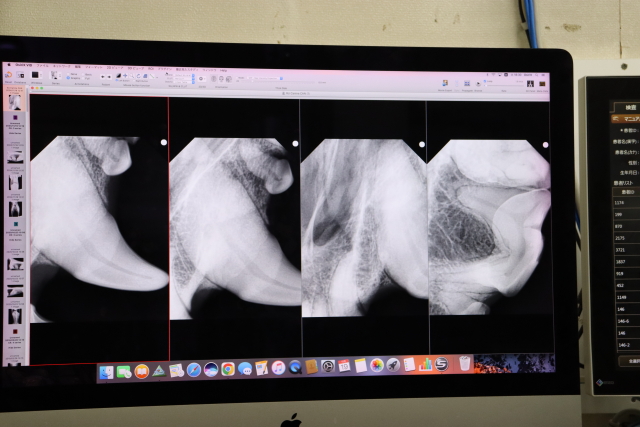The width and height of the screenshot is (640, 427).
Task: Open Google Chrome in the Dock
Action: (x=228, y=369)
